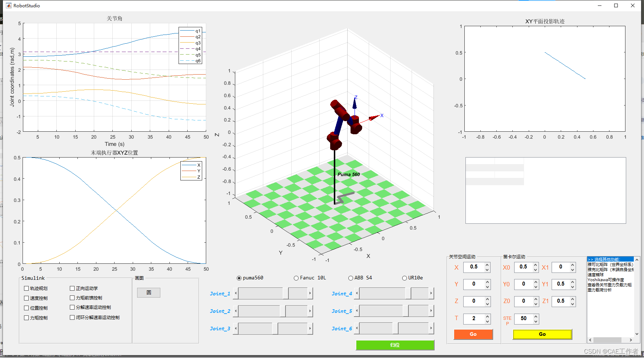Click the Joint_5 slider thumb
The width and height of the screenshot is (644, 358).
[x=406, y=311]
